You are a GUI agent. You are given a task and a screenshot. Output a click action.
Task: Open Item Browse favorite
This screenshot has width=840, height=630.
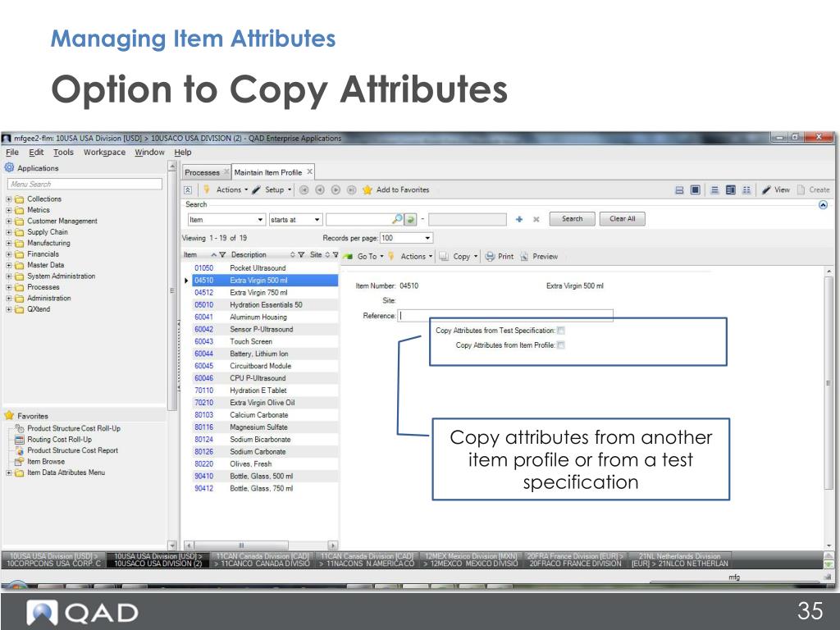tap(46, 461)
